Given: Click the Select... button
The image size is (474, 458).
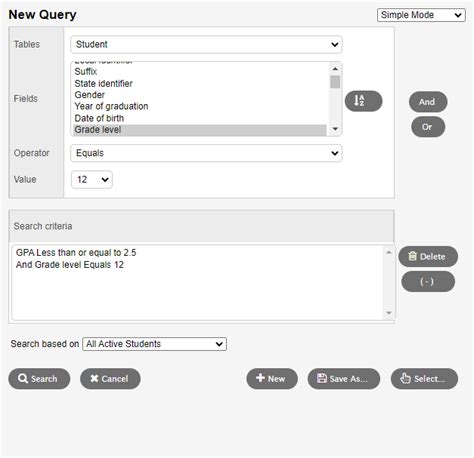Looking at the screenshot, I should click(x=424, y=379).
